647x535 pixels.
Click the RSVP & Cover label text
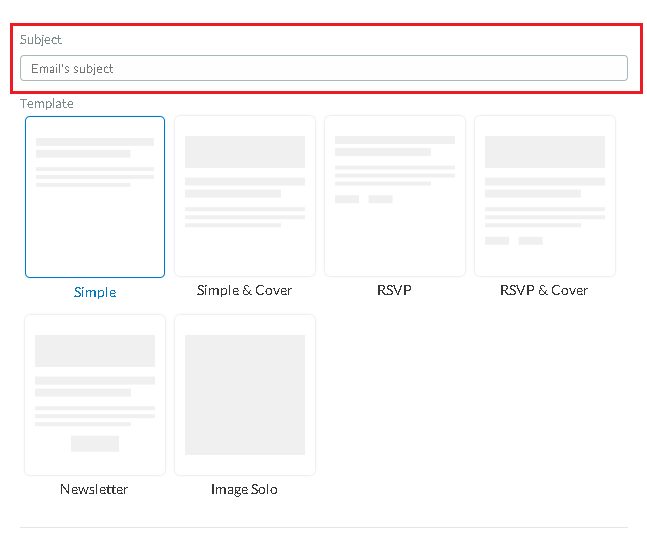(x=544, y=290)
